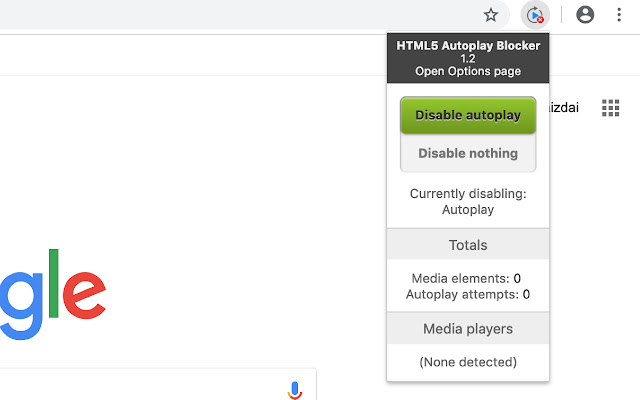This screenshot has height=400, width=640.
Task: Click the Currently disabling Autoplay status text
Action: coord(468,202)
